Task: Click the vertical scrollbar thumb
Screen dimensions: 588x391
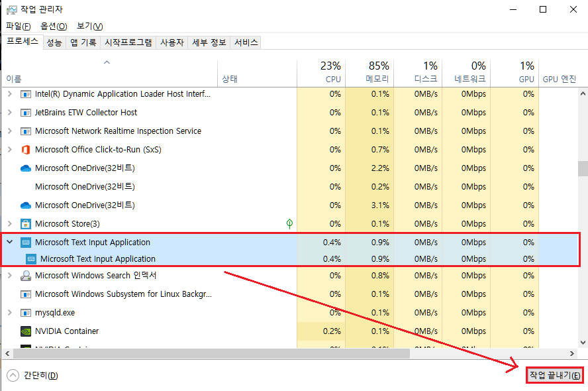Action: point(583,168)
